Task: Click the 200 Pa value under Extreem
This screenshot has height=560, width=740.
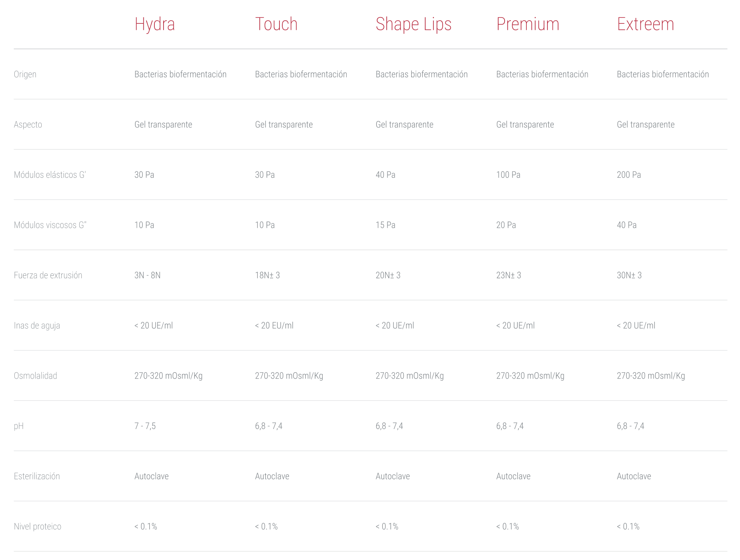Action: (x=628, y=175)
